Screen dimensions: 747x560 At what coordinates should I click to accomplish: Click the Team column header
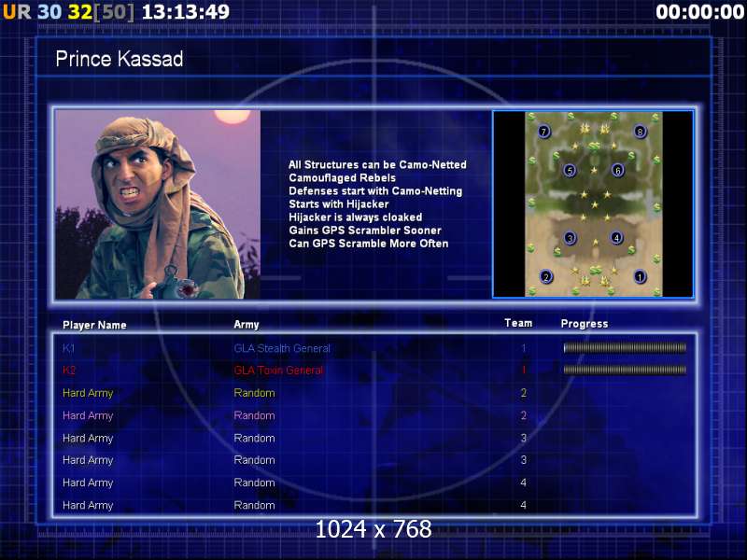tap(518, 323)
